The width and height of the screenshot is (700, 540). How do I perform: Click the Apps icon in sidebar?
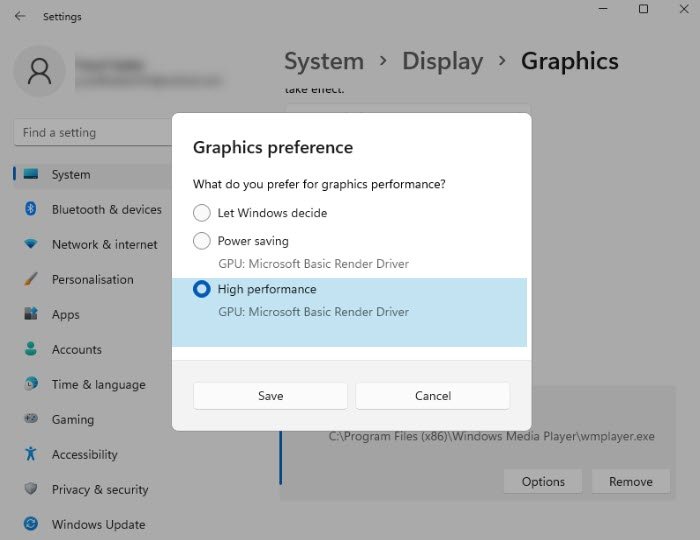tap(31, 314)
